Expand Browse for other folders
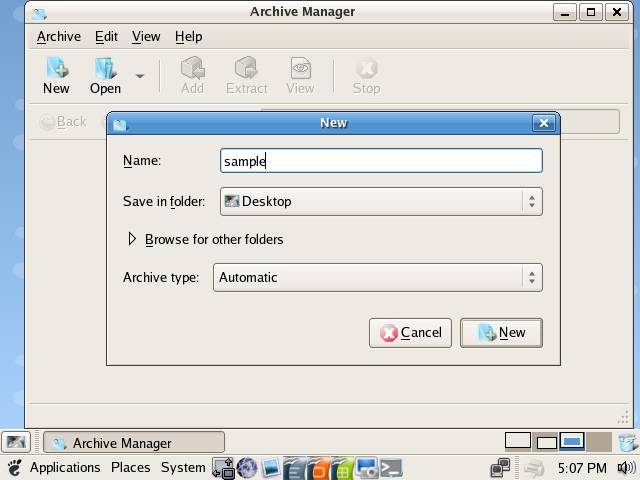Screen dimensions: 640x480 click(132, 239)
